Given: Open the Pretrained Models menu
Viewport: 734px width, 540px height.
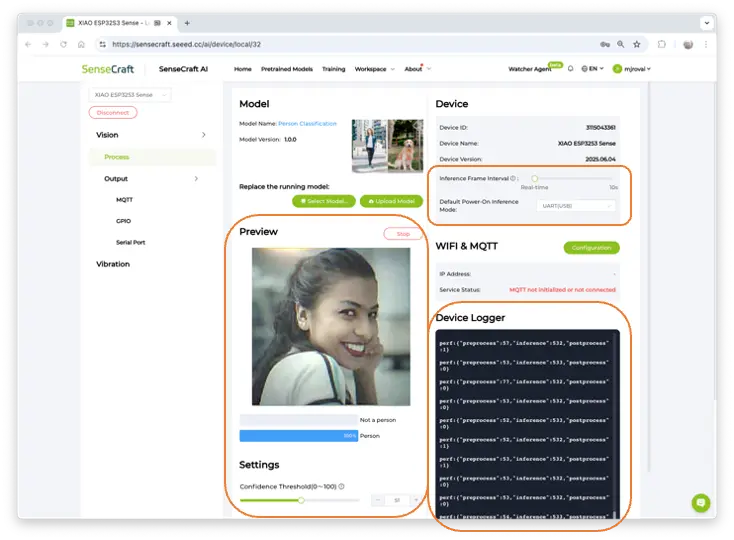Looking at the screenshot, I should [x=288, y=69].
